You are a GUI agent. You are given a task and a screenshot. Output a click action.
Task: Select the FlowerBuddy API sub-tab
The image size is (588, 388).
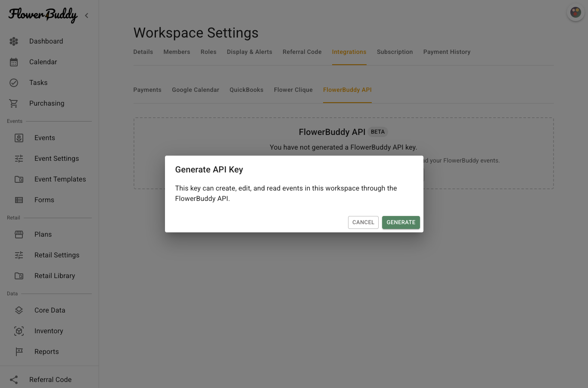pos(347,90)
